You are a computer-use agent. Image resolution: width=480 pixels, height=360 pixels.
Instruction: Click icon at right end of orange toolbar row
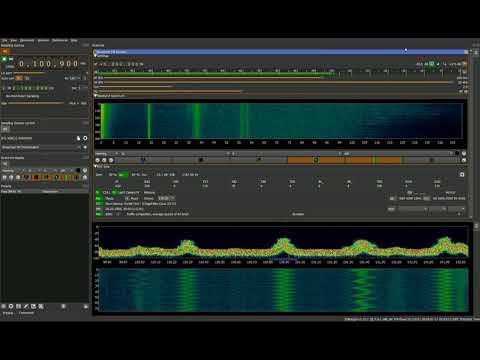click(x=464, y=160)
